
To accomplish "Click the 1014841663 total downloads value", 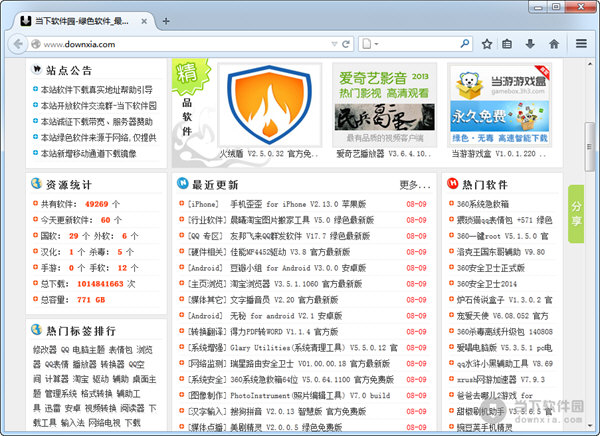I will tap(100, 284).
